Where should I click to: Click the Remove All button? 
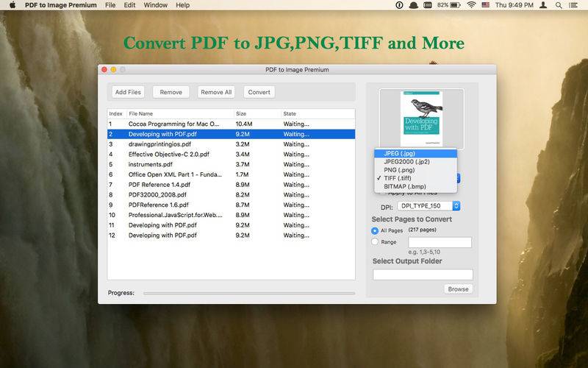(x=216, y=92)
